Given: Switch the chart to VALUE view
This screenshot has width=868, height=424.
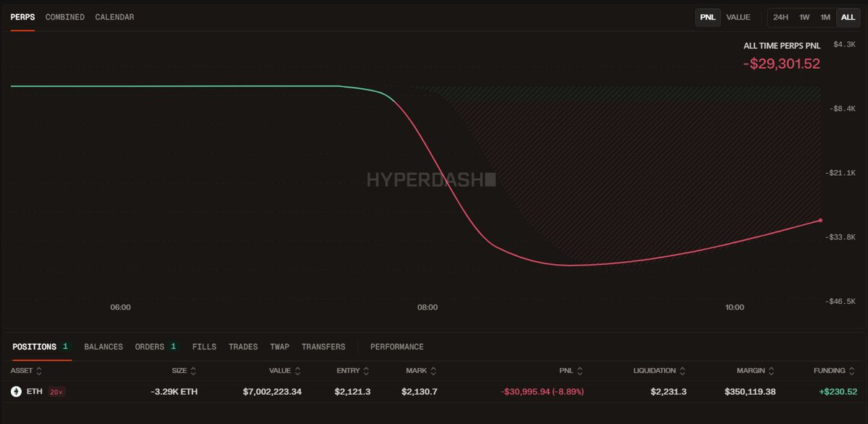Looking at the screenshot, I should (x=739, y=17).
